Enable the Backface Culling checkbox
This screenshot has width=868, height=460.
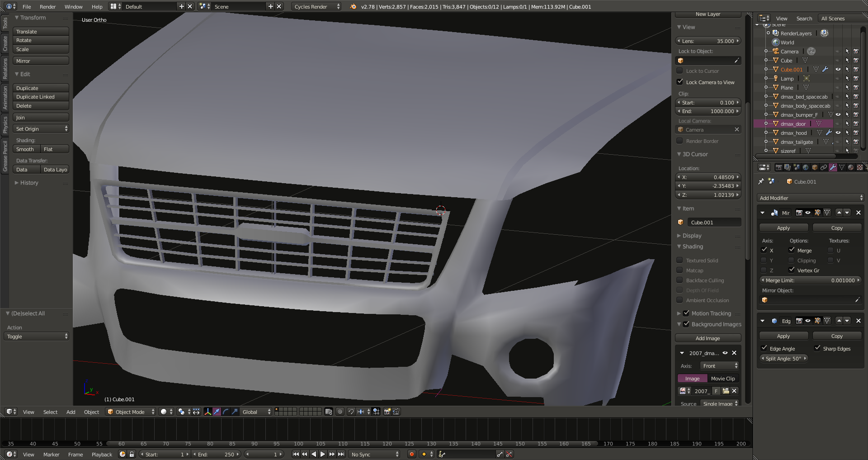click(679, 280)
